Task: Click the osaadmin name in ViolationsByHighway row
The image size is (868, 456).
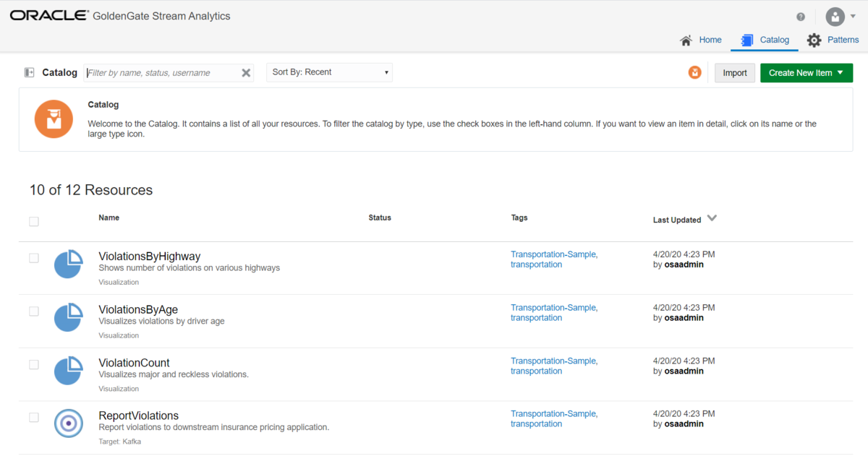Action: (684, 264)
